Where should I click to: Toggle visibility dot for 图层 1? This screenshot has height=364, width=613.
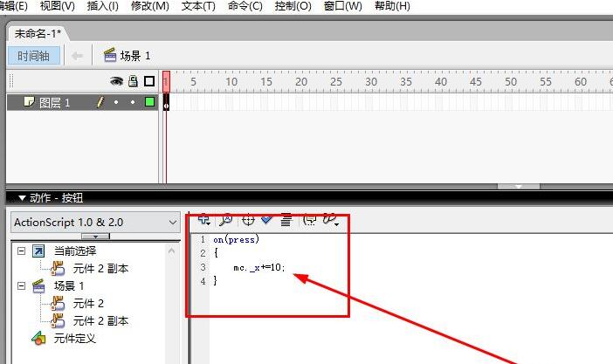[x=116, y=102]
